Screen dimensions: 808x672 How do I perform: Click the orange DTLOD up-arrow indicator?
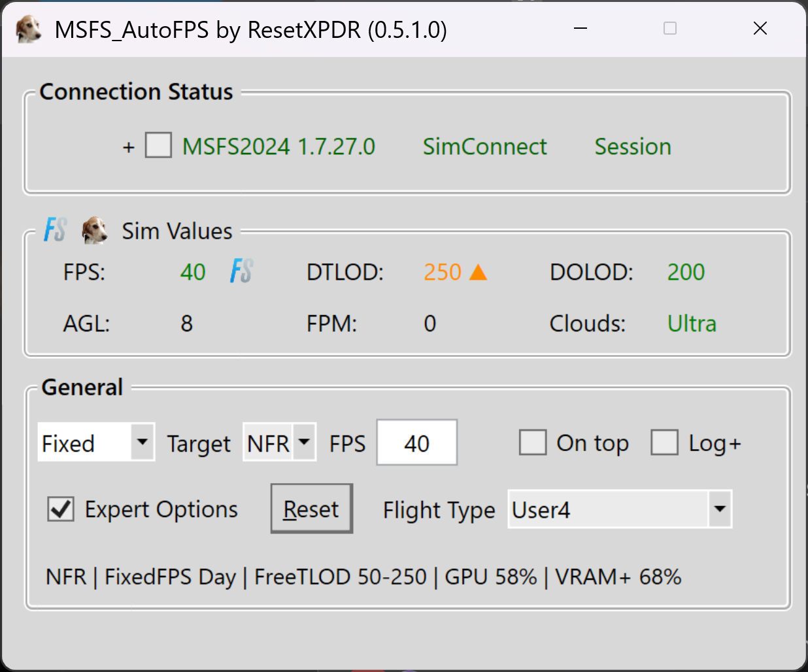coord(479,272)
